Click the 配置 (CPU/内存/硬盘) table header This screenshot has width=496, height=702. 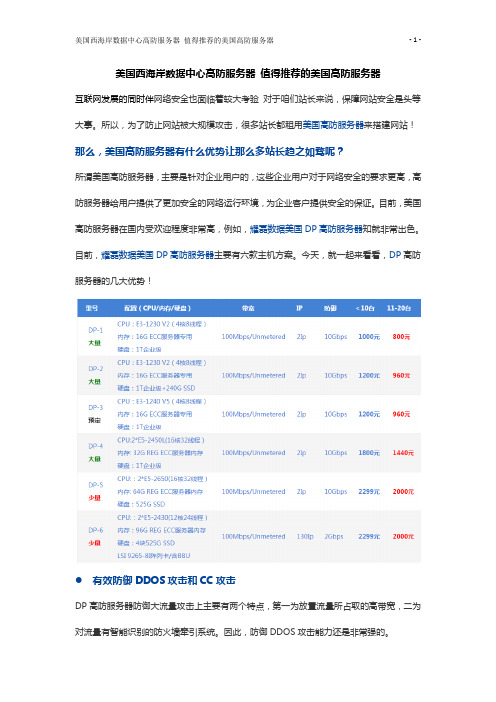[157, 308]
